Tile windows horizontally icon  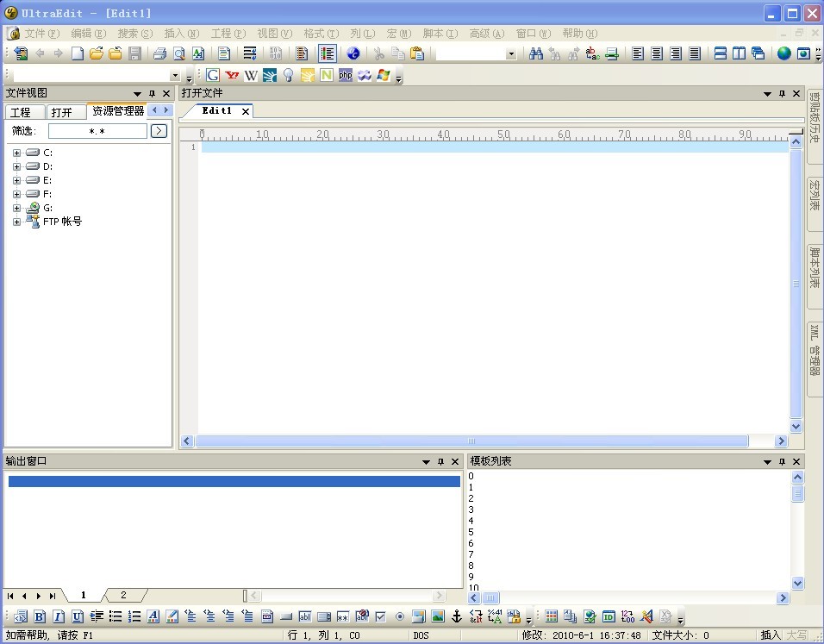721,53
